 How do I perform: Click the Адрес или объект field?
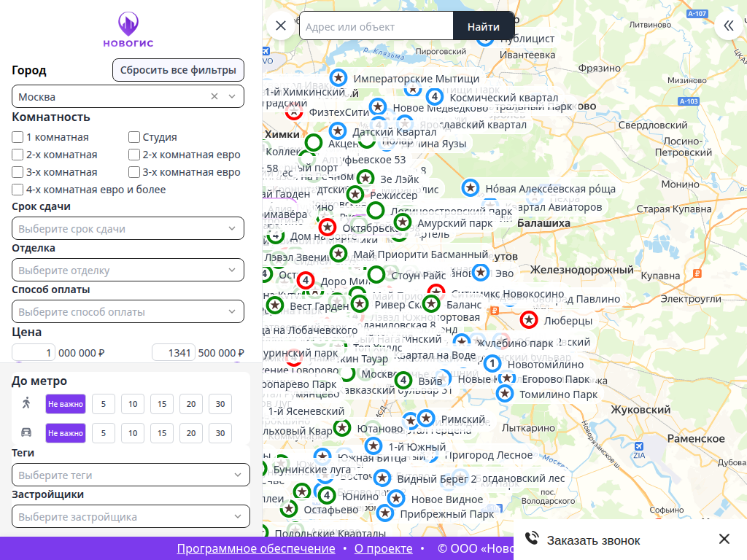376,26
